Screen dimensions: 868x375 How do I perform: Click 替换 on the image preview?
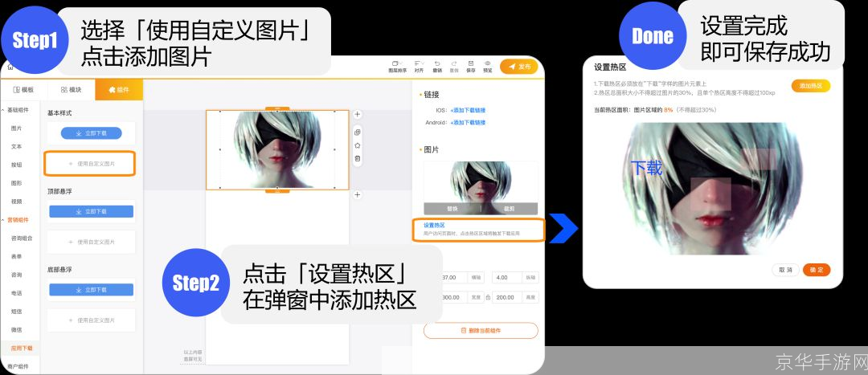pos(452,209)
